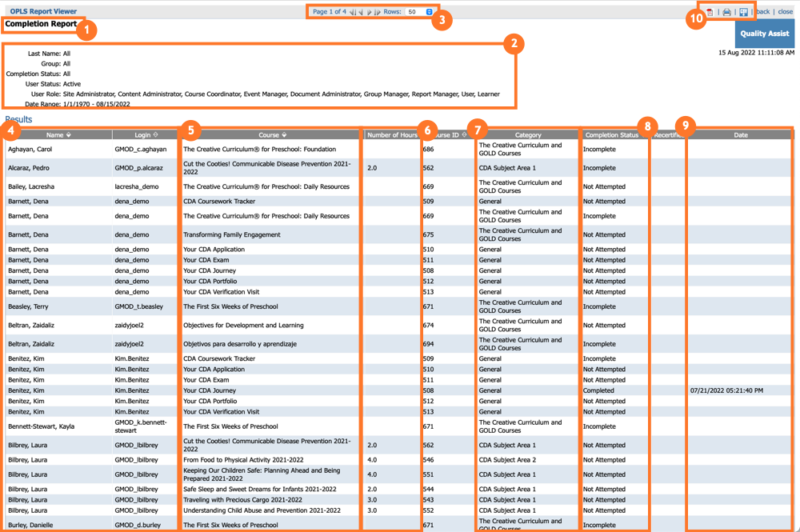Export the report as PDF
Image resolution: width=800 pixels, height=532 pixels.
pos(710,11)
